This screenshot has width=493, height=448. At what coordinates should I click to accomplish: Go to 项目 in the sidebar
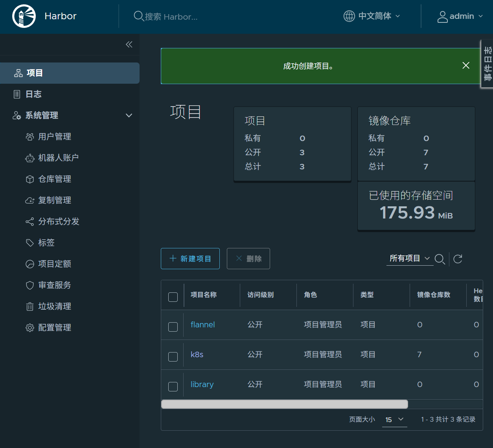point(70,73)
